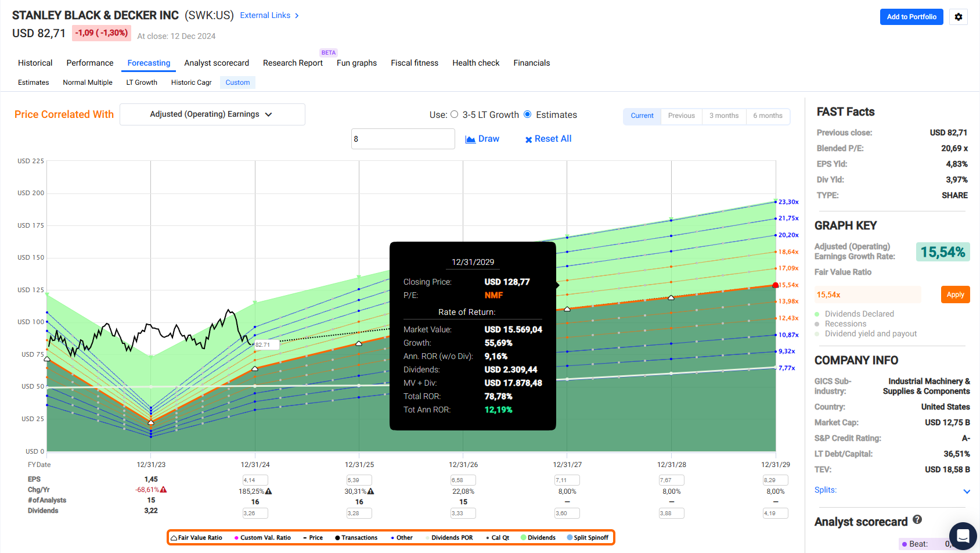Viewport: 980px width, 553px height.
Task: Open the chat support bubble icon
Action: [963, 536]
